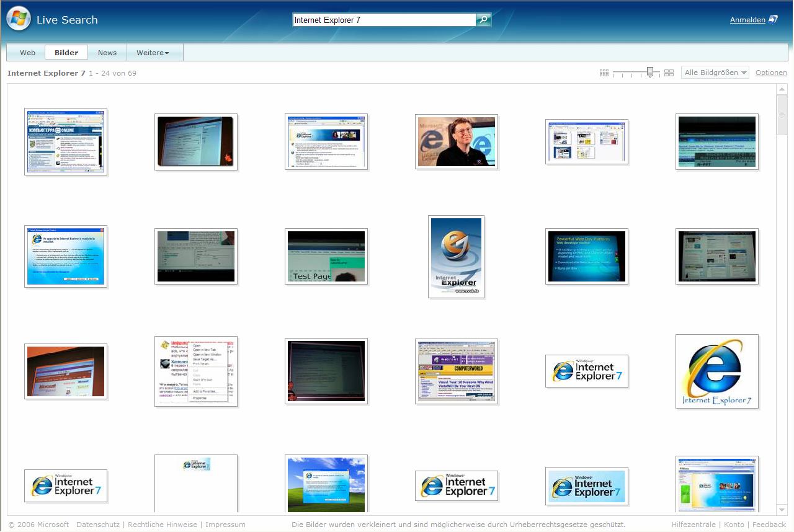This screenshot has width=794, height=532.
Task: Open the IE7 logo thumbnail with light blue background
Action: [587, 486]
